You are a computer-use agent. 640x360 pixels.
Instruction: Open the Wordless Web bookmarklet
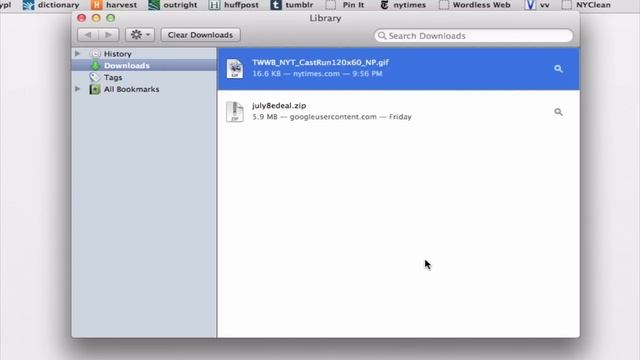[481, 5]
